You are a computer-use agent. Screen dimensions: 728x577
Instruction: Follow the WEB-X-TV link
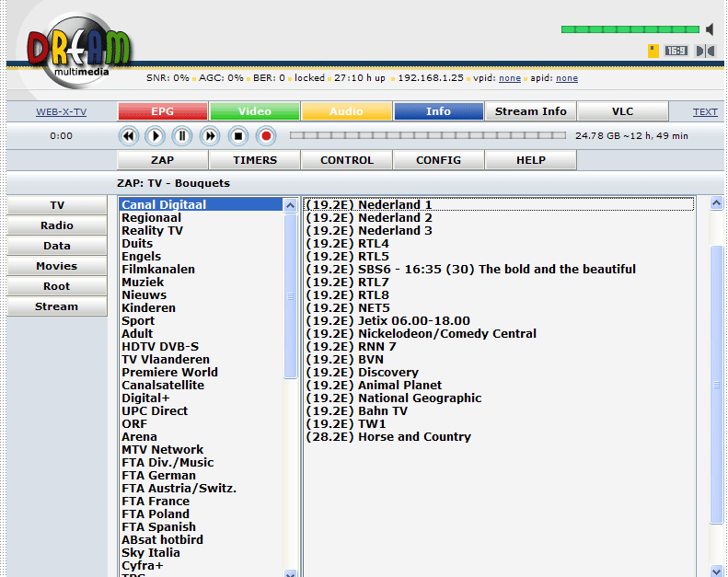pos(62,112)
